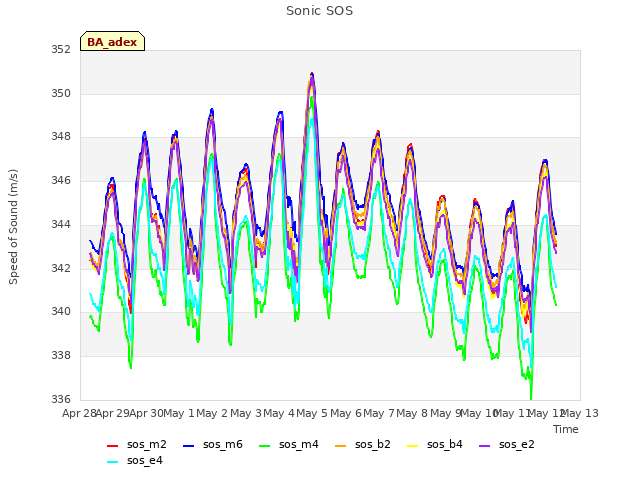Viewport: 640px width, 480px height.
Task: Click the highest peak near May 5
Action: coord(312,74)
